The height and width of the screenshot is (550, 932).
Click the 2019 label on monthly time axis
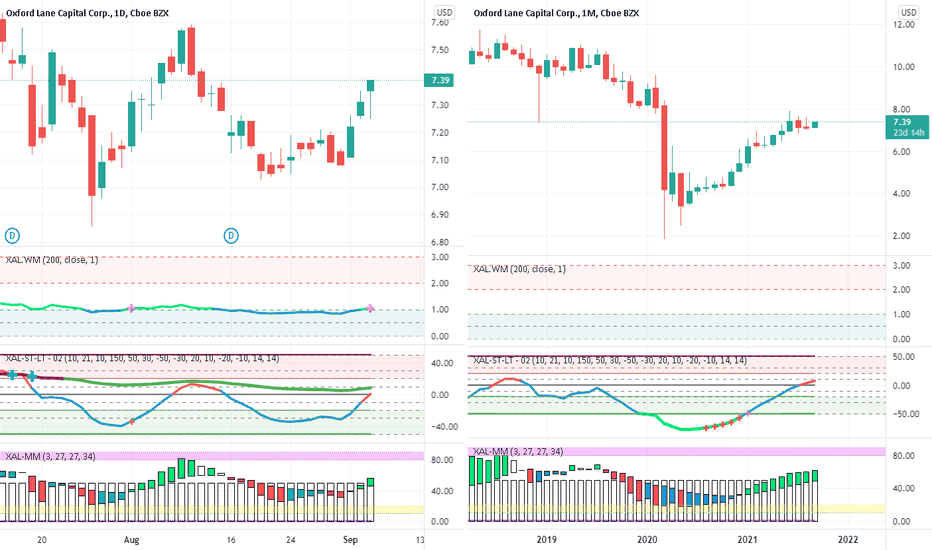pos(546,539)
